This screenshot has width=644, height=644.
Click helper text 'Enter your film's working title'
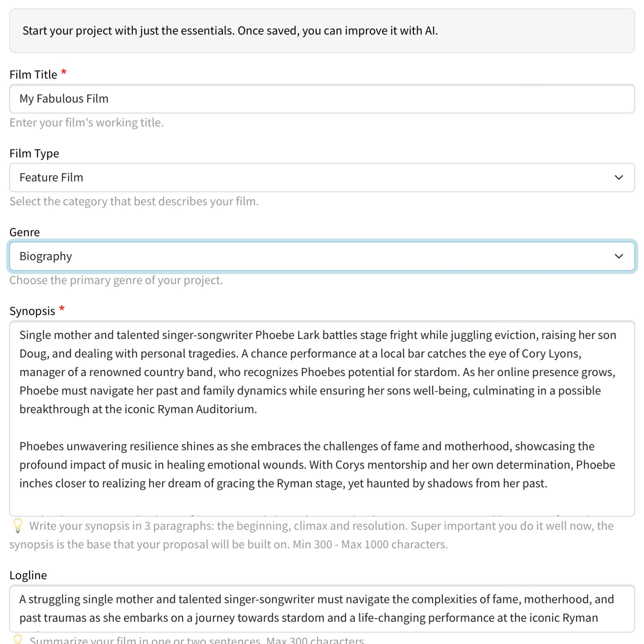[87, 123]
